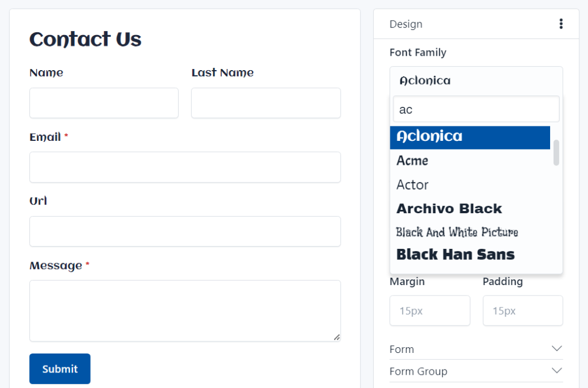588x388 pixels.
Task: Click inside the Message text area
Action: pyautogui.click(x=185, y=310)
